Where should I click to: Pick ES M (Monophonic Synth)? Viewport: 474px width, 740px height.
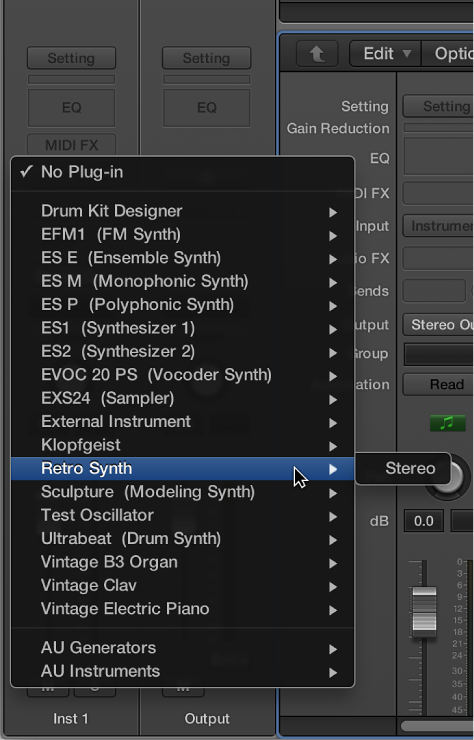[x=183, y=281]
